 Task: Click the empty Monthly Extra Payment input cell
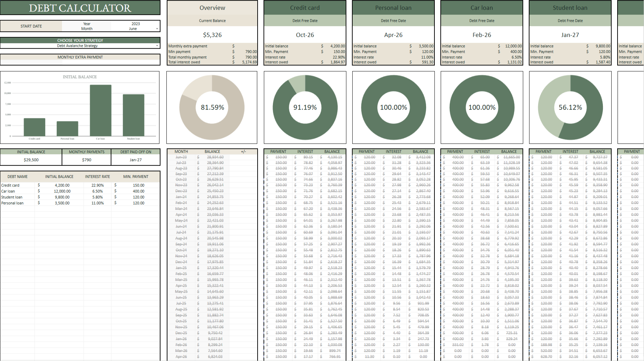click(x=80, y=62)
